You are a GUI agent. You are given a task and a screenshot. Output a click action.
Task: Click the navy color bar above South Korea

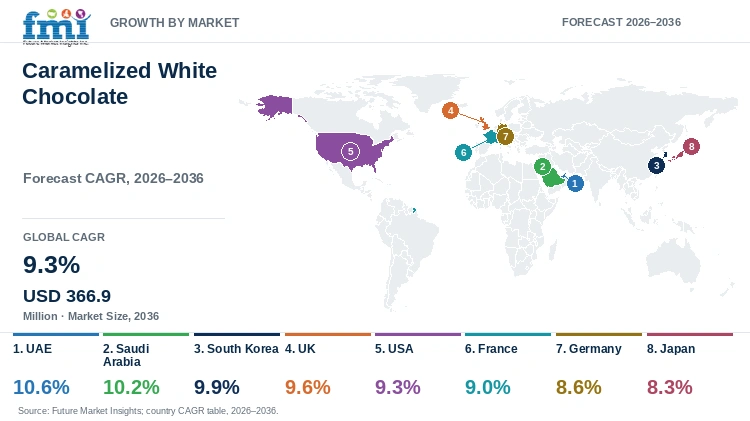(237, 334)
